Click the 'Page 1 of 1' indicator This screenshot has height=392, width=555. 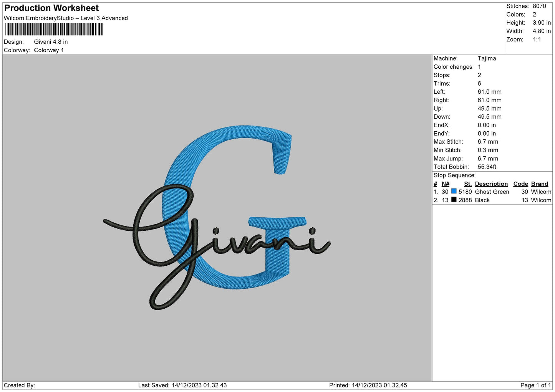click(535, 385)
